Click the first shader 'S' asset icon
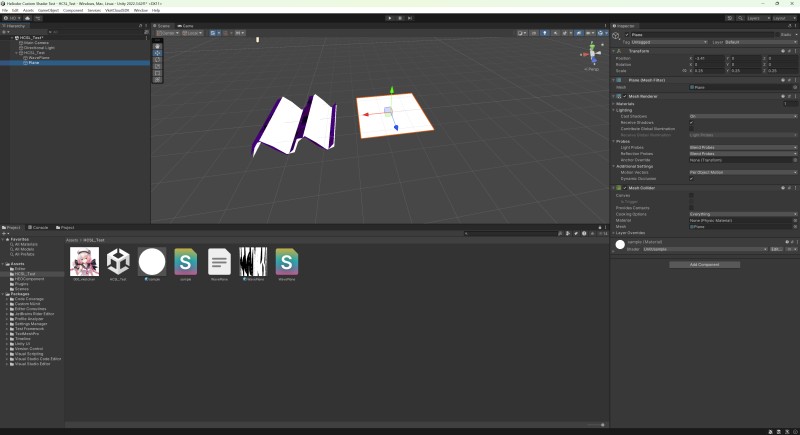 click(x=186, y=262)
